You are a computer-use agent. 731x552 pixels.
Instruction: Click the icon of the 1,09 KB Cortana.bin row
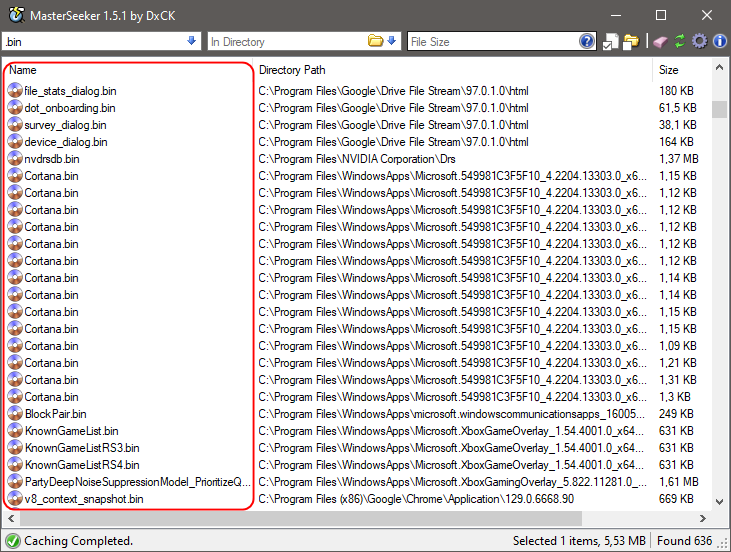15,345
